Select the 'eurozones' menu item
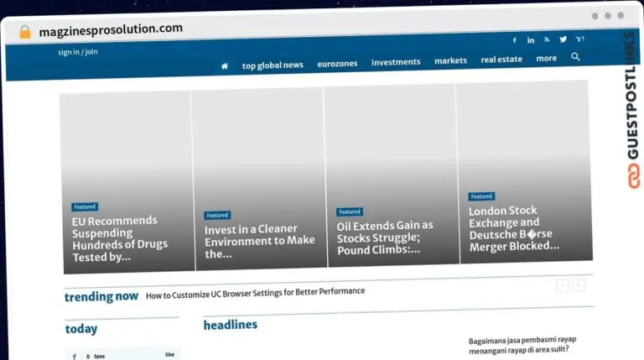Image resolution: width=644 pixels, height=360 pixels. [337, 64]
